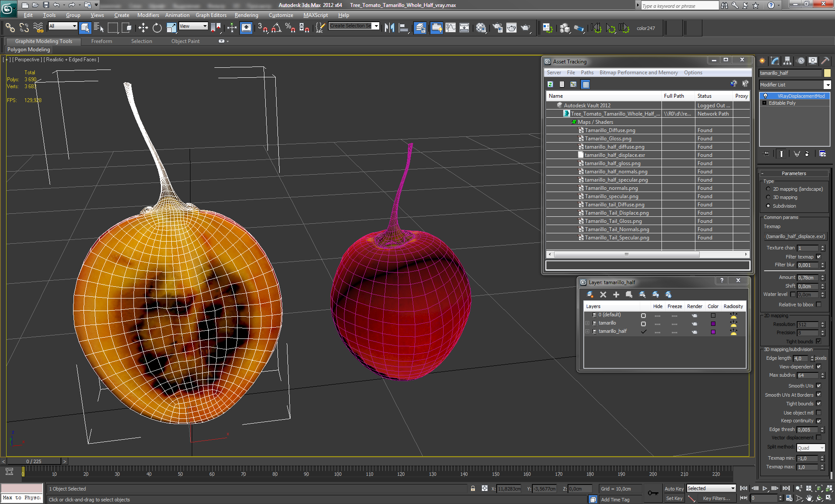The height and width of the screenshot is (504, 835).
Task: Open Select by Name dialog
Action: point(99,28)
